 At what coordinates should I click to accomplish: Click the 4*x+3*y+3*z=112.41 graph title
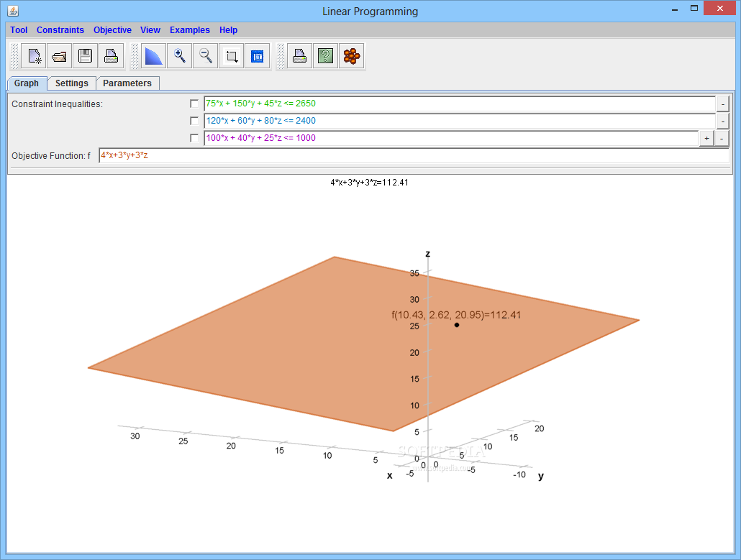point(370,183)
